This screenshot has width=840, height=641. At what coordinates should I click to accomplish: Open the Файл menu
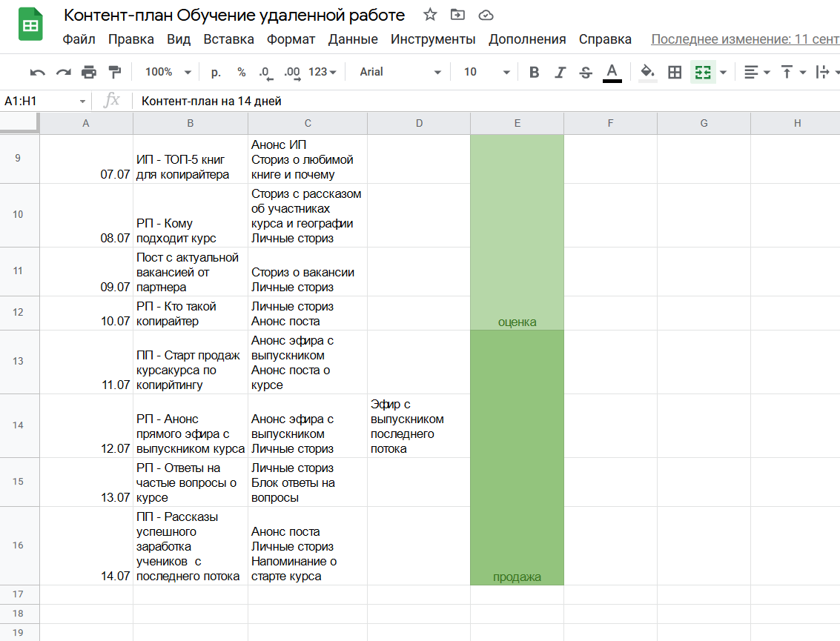click(x=79, y=39)
